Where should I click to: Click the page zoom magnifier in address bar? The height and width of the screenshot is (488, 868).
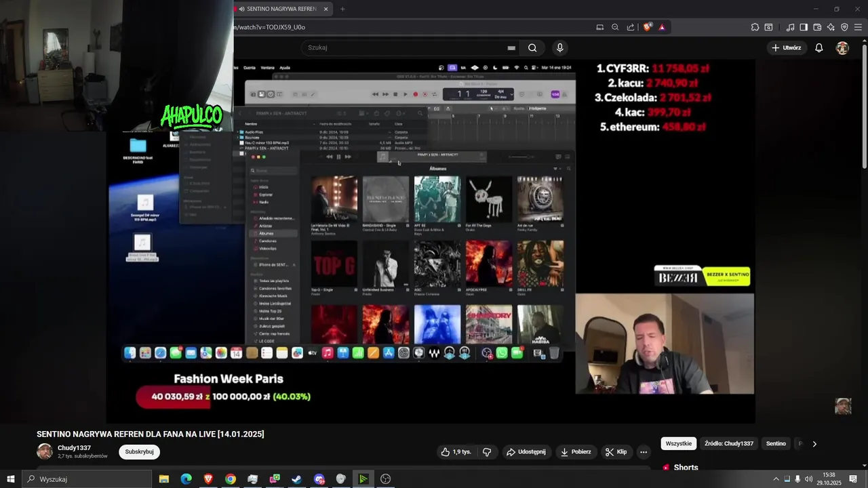click(615, 27)
